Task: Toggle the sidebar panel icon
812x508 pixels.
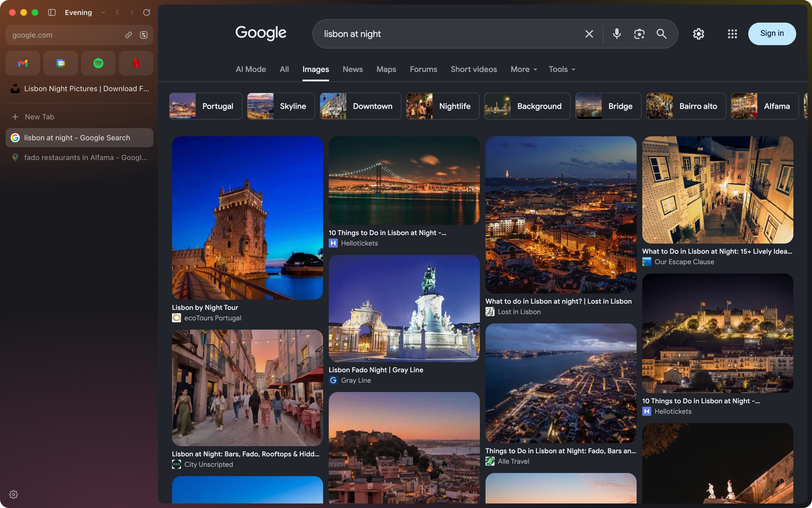Action: pos(52,12)
